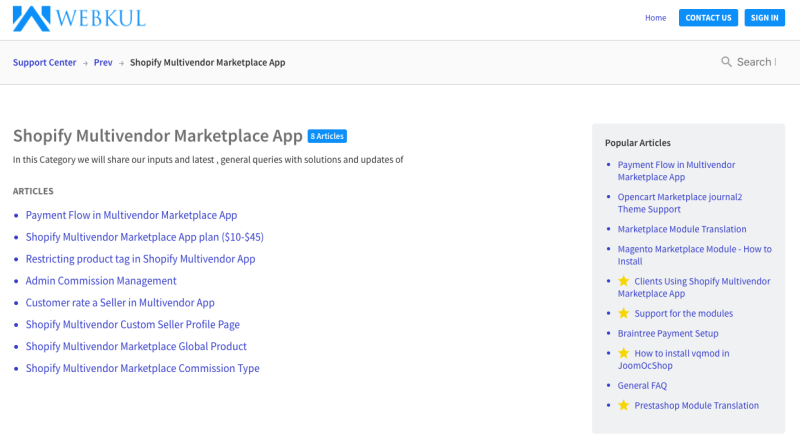Open Braintree Payment Setup popular article

coord(667,333)
